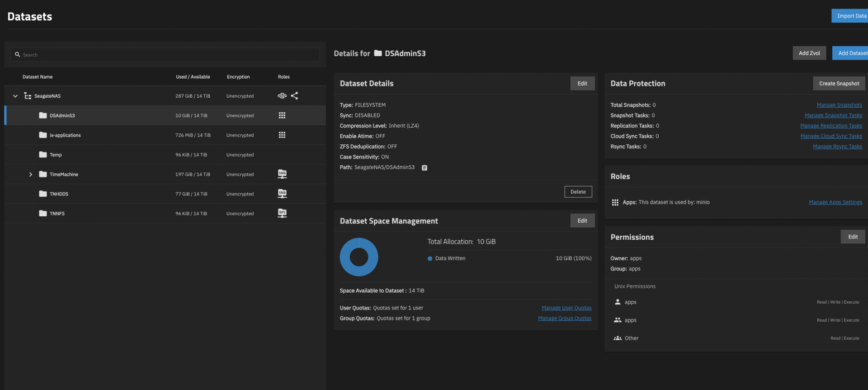This screenshot has height=390, width=868.
Task: Click the Add Dataset button
Action: (850, 53)
